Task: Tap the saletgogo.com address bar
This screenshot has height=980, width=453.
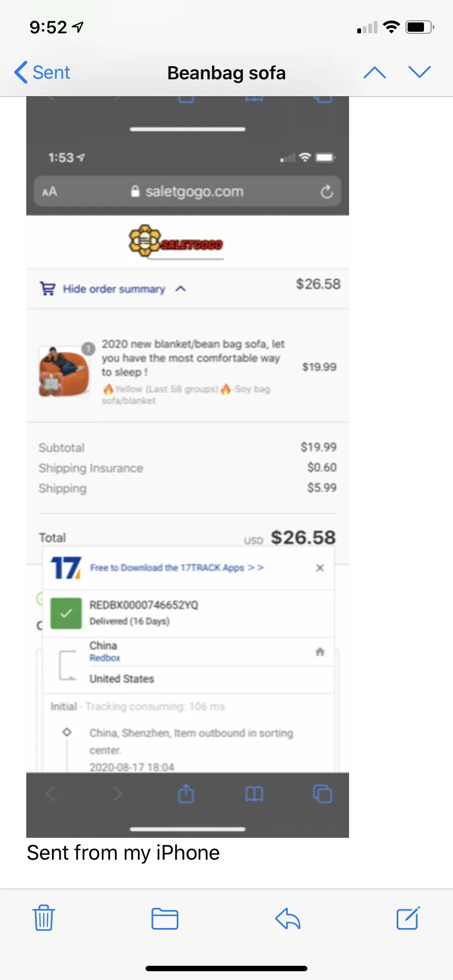Action: coord(188,191)
